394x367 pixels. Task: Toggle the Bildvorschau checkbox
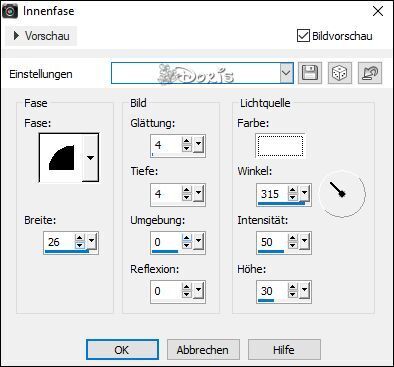click(x=303, y=36)
